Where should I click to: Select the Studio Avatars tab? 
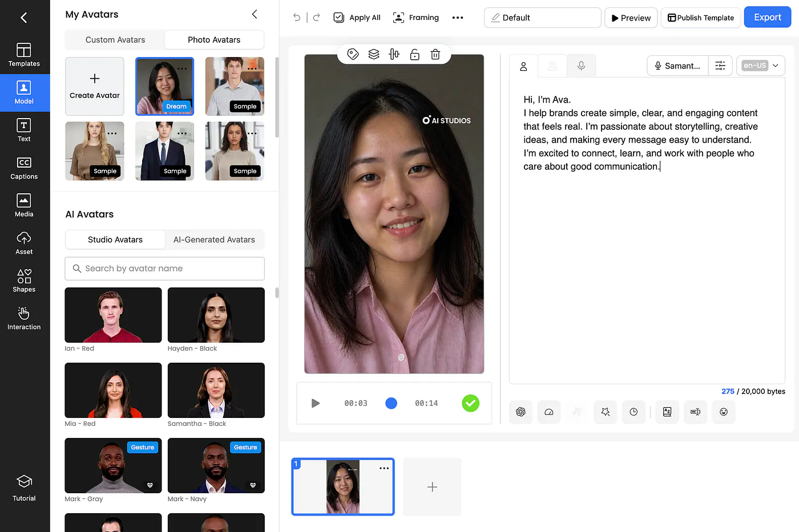tap(115, 239)
